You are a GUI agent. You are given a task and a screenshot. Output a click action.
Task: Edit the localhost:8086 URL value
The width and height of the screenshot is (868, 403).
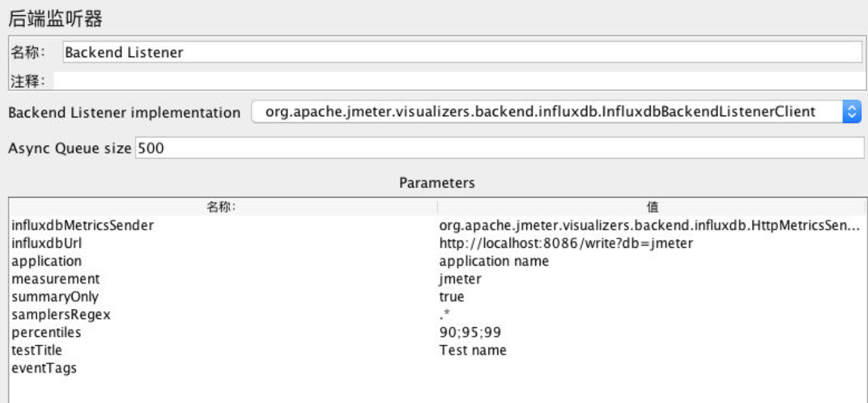565,243
